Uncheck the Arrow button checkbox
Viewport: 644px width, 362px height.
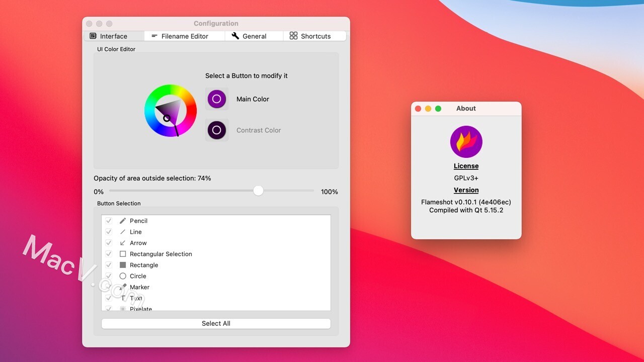(109, 243)
